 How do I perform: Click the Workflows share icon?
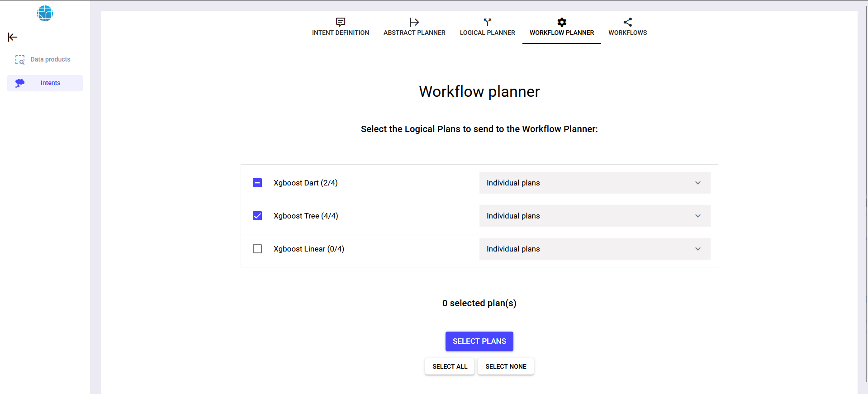click(x=627, y=22)
